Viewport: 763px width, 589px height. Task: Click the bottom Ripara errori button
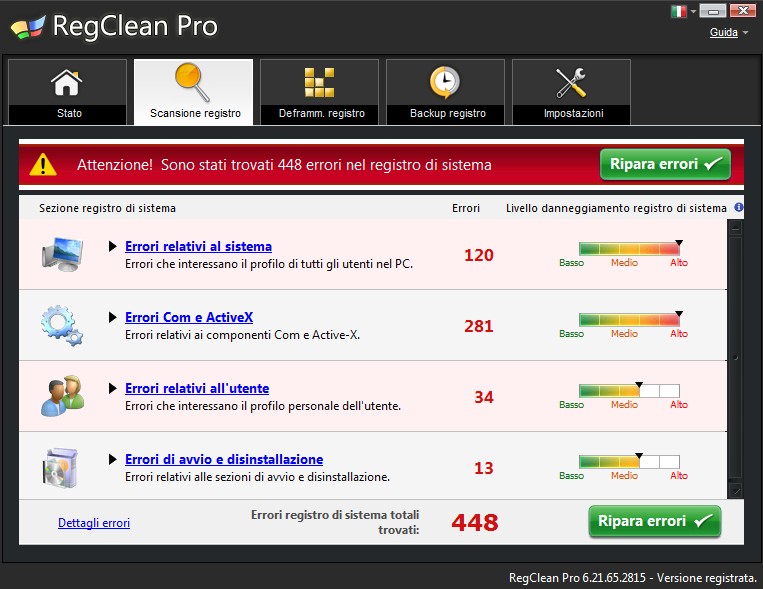point(654,521)
